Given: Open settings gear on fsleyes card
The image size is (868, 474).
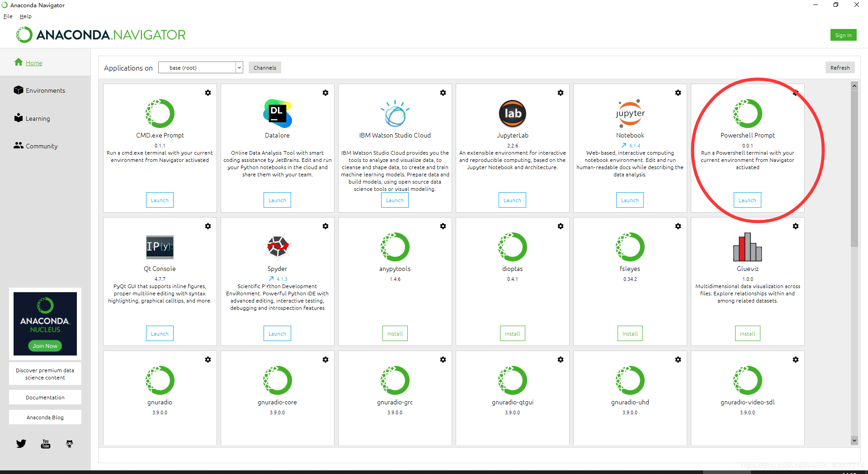Looking at the screenshot, I should [678, 226].
